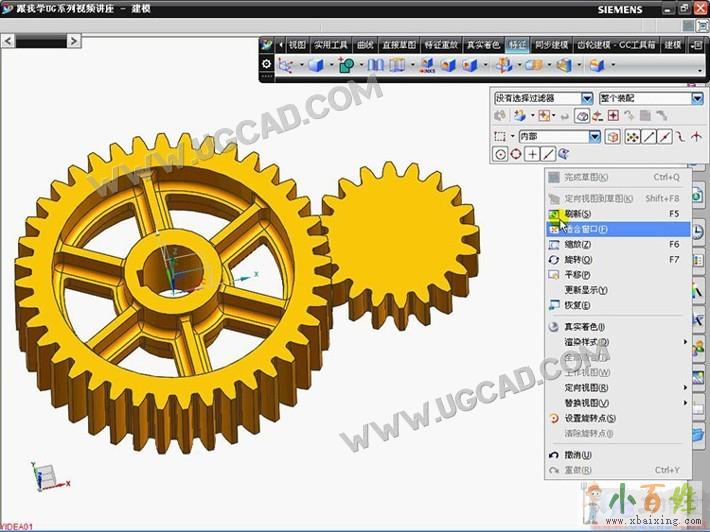The height and width of the screenshot is (532, 710).
Task: Open the 曲线 ribbon tab
Action: 364,45
